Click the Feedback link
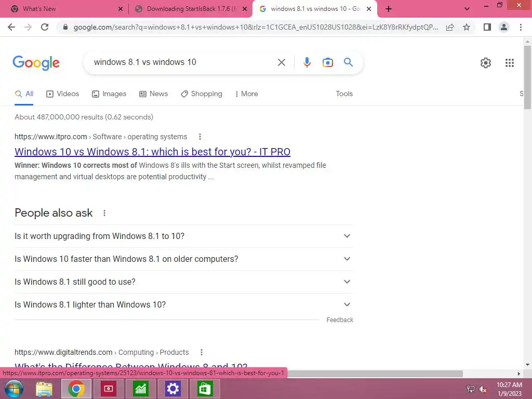The image size is (532, 399). [x=340, y=320]
